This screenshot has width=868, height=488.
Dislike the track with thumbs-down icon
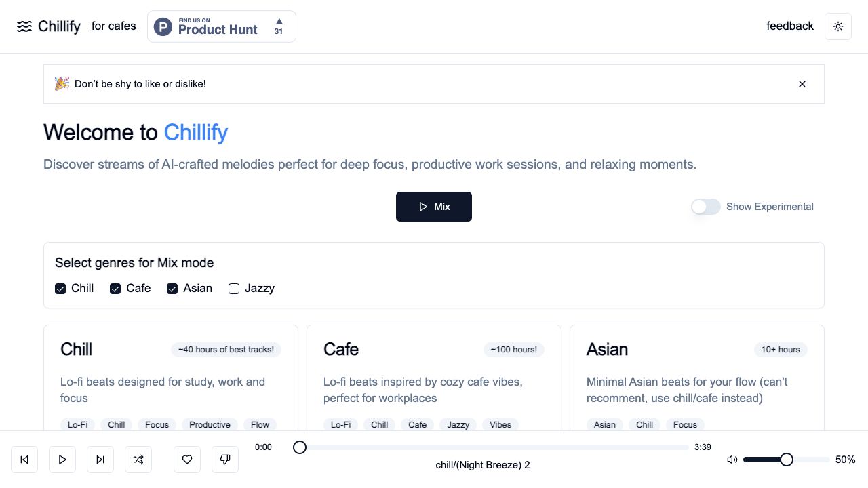click(x=225, y=460)
